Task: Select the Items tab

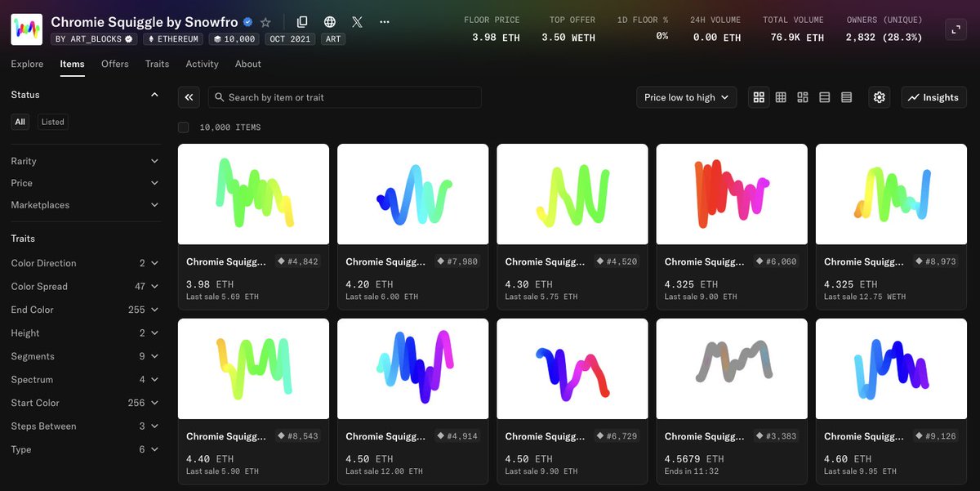Action: click(72, 64)
